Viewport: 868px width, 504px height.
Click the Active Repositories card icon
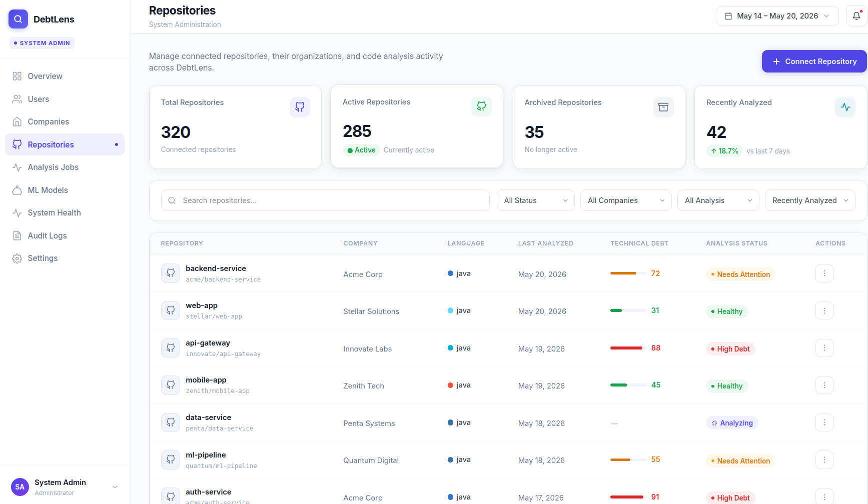[481, 106]
